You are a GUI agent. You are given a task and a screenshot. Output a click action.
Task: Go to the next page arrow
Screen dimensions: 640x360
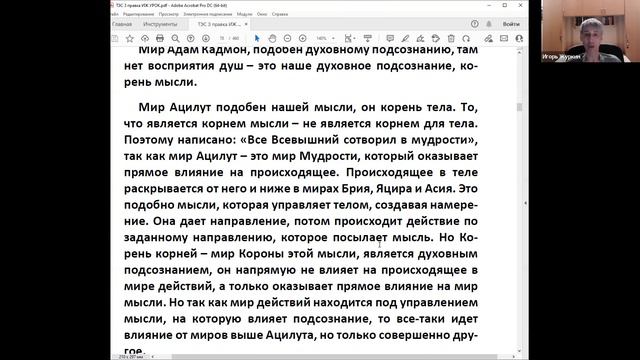coord(206,38)
